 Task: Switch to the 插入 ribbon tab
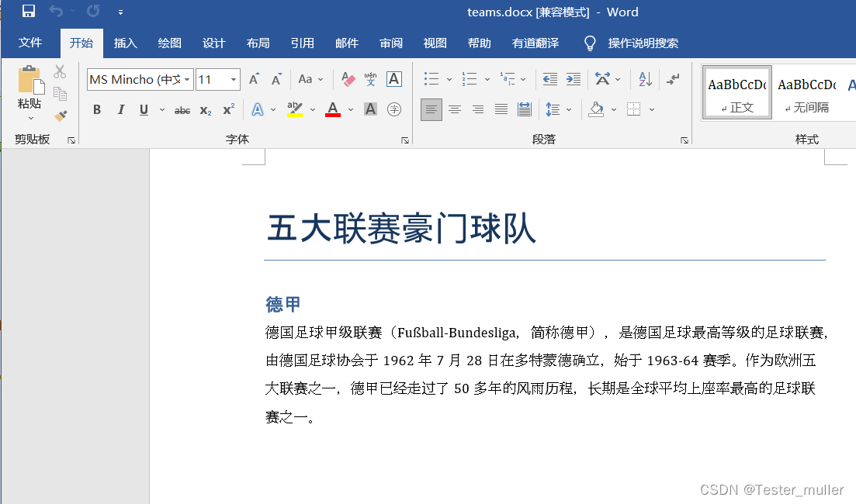[125, 43]
